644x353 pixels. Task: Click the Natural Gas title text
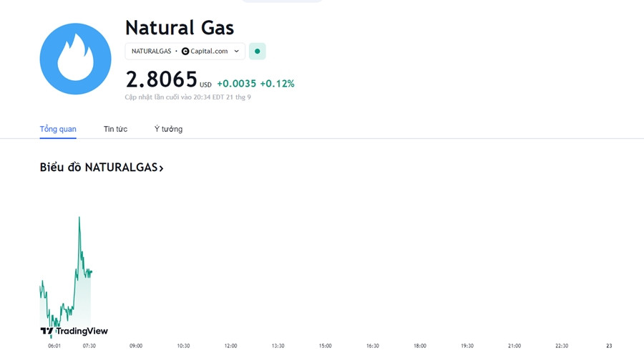[180, 28]
